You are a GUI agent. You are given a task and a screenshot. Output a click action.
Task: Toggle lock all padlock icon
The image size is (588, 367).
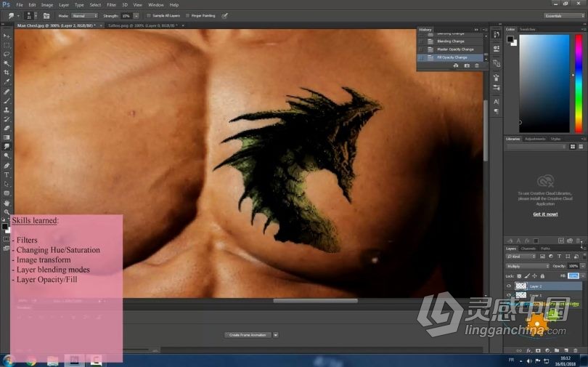542,276
